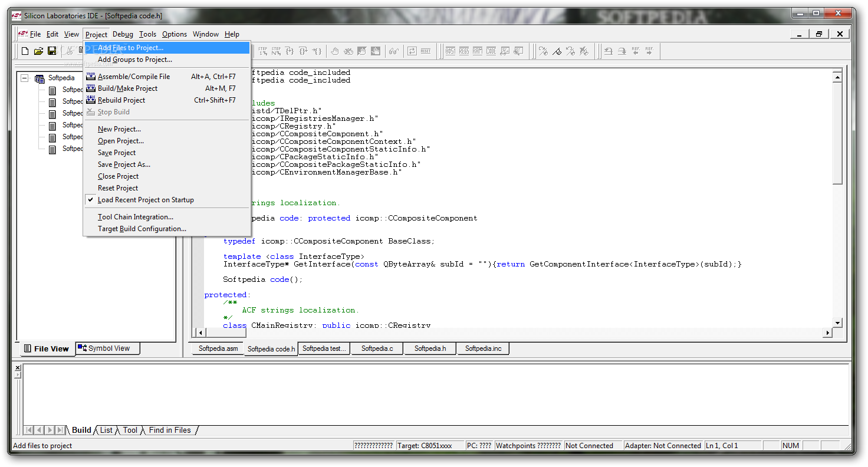Image resolution: width=868 pixels, height=467 pixels.
Task: Click the editor horizontal scrollbar left arrow
Action: [199, 333]
